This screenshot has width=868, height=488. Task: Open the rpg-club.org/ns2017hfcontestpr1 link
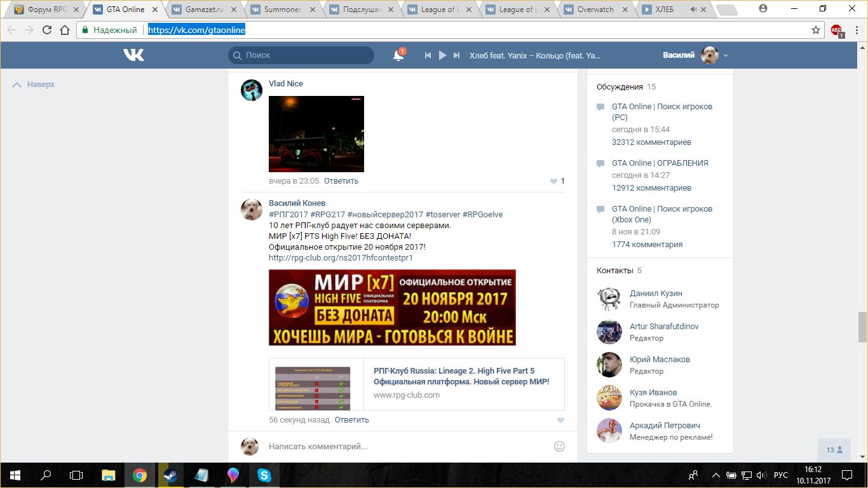pyautogui.click(x=341, y=258)
